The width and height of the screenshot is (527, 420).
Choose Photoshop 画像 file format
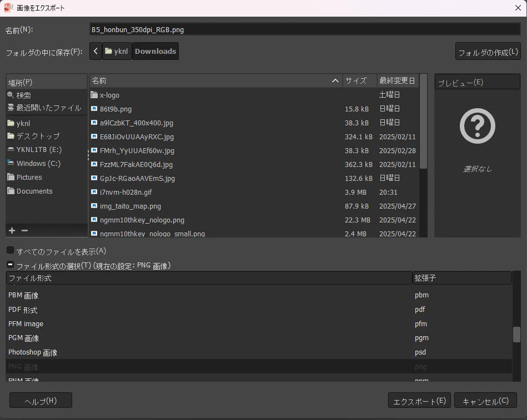[x=259, y=352]
